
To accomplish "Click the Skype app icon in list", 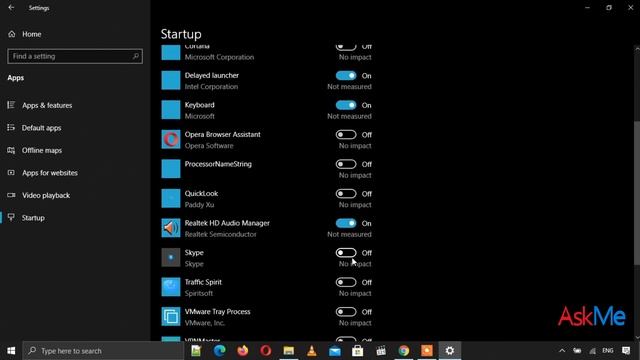I will tap(171, 257).
